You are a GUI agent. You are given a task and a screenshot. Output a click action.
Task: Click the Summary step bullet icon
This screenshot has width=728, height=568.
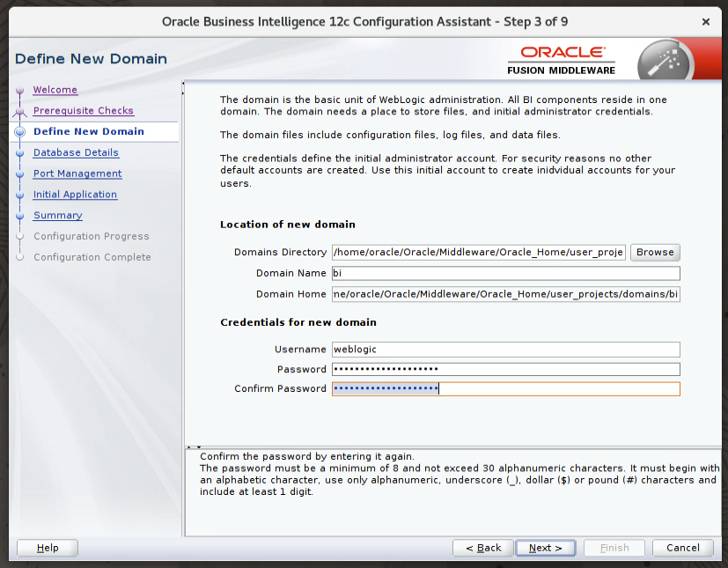coord(19,216)
